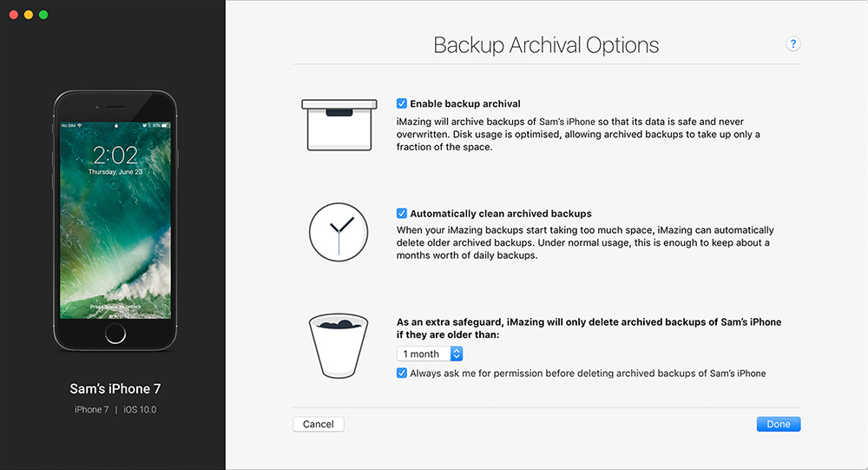Uncheck Enable backup archival
Screen dimensions: 868x470
pyautogui.click(x=402, y=103)
